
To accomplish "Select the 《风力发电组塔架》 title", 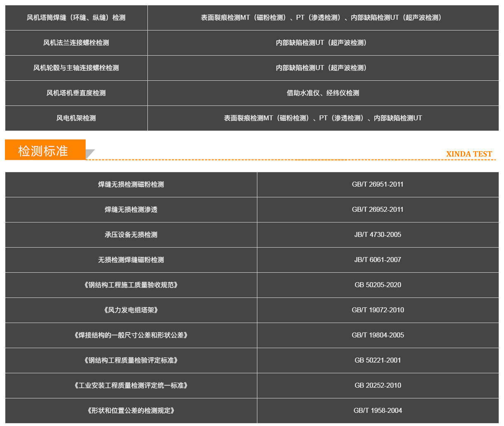I will tap(131, 310).
